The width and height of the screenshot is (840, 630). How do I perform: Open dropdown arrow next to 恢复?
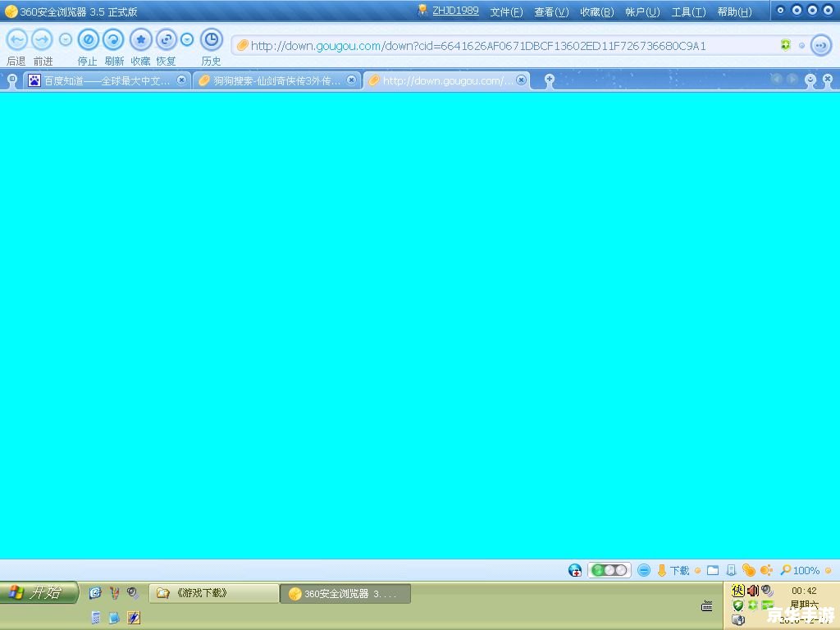(187, 39)
